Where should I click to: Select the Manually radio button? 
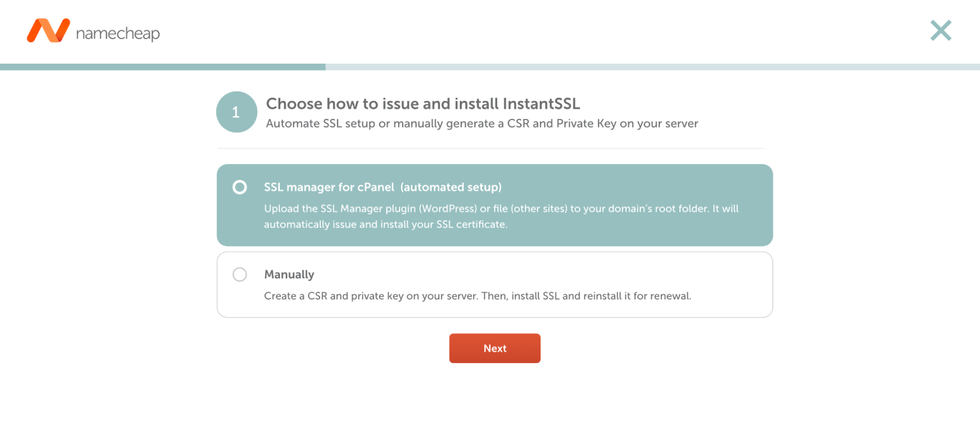240,274
